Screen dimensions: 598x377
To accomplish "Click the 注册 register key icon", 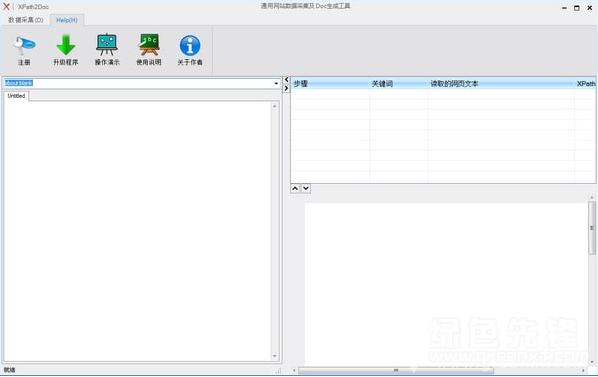I will click(25, 45).
